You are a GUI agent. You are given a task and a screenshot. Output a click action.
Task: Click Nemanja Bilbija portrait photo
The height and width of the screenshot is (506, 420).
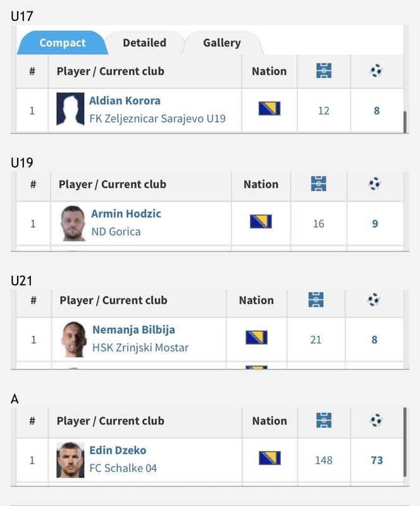[74, 339]
